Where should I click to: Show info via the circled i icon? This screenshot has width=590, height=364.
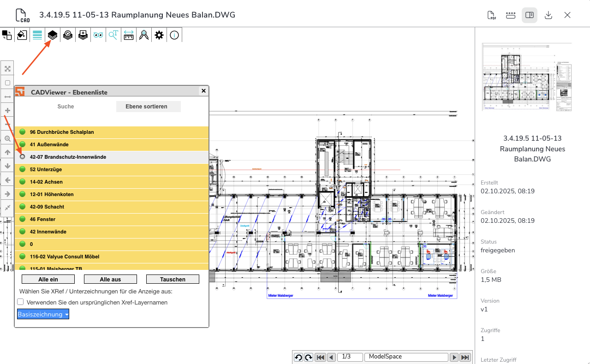pyautogui.click(x=174, y=35)
